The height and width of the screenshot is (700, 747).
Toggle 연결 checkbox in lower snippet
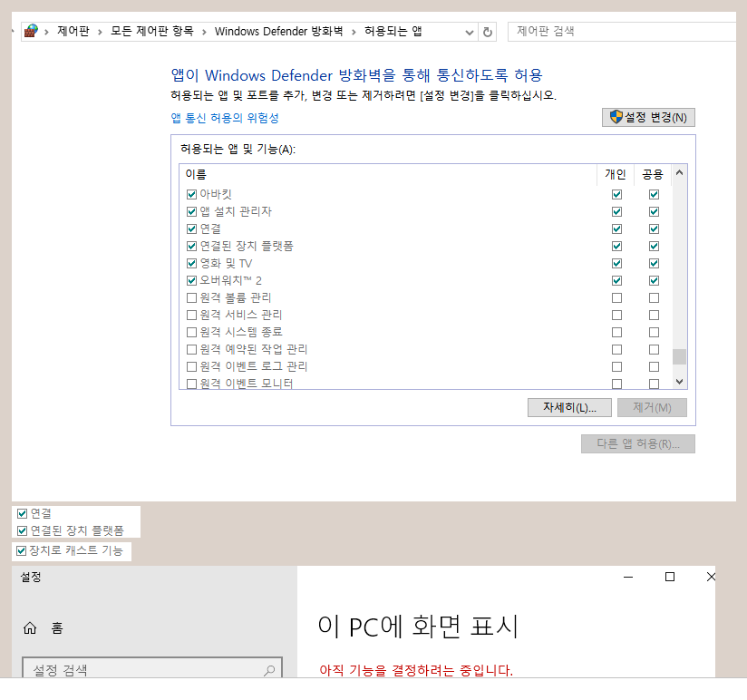22,513
